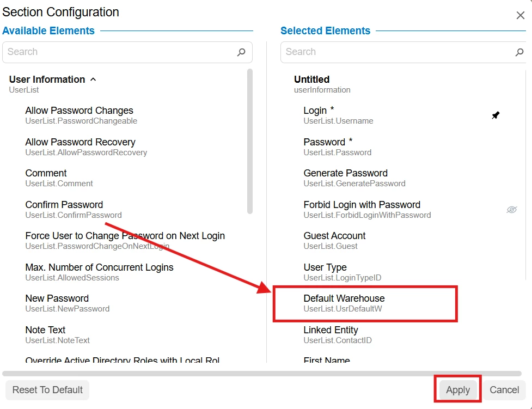The image size is (532, 409).
Task: Click the Available Elements vertical scrollbar
Action: (250, 141)
